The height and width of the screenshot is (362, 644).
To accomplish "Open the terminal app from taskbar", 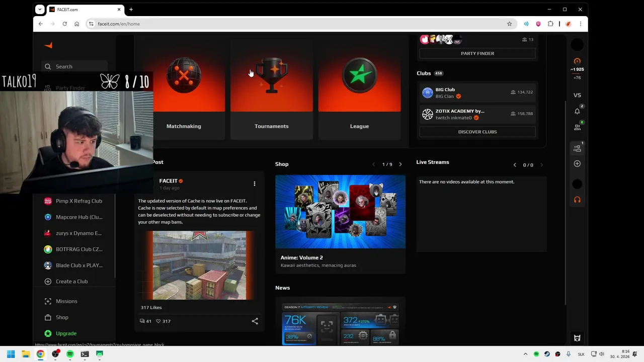I will point(85,354).
